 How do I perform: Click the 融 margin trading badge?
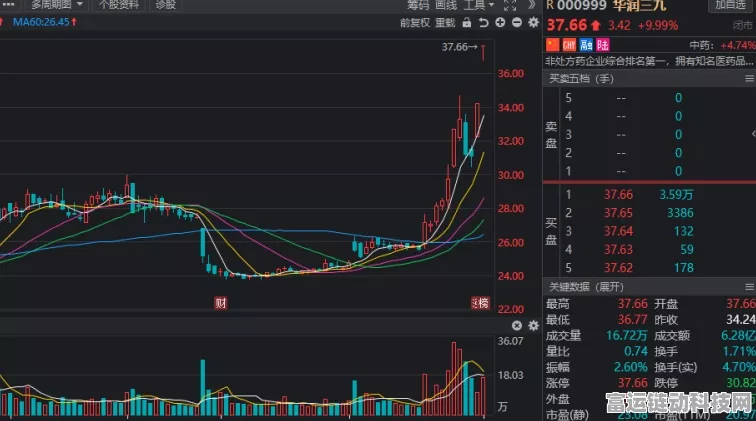586,45
